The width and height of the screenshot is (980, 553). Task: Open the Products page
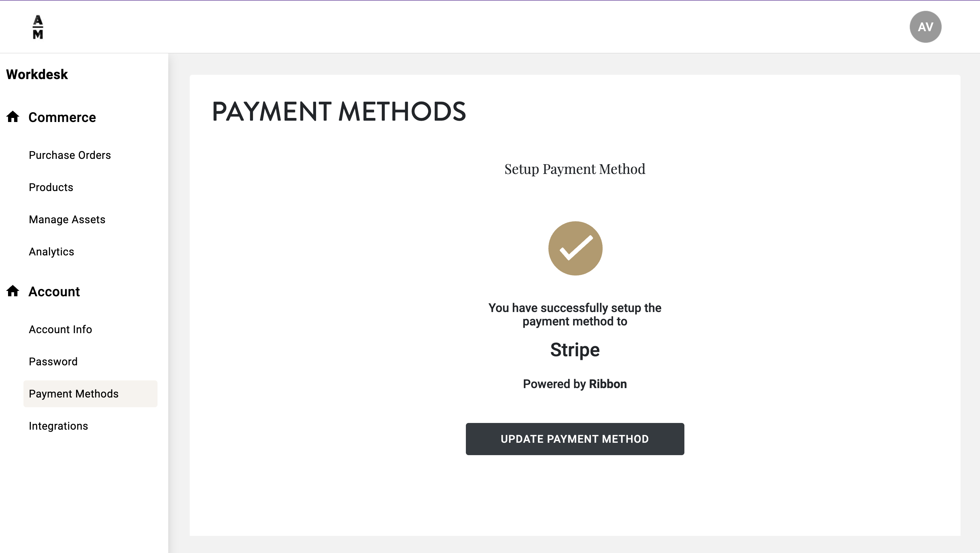click(51, 187)
